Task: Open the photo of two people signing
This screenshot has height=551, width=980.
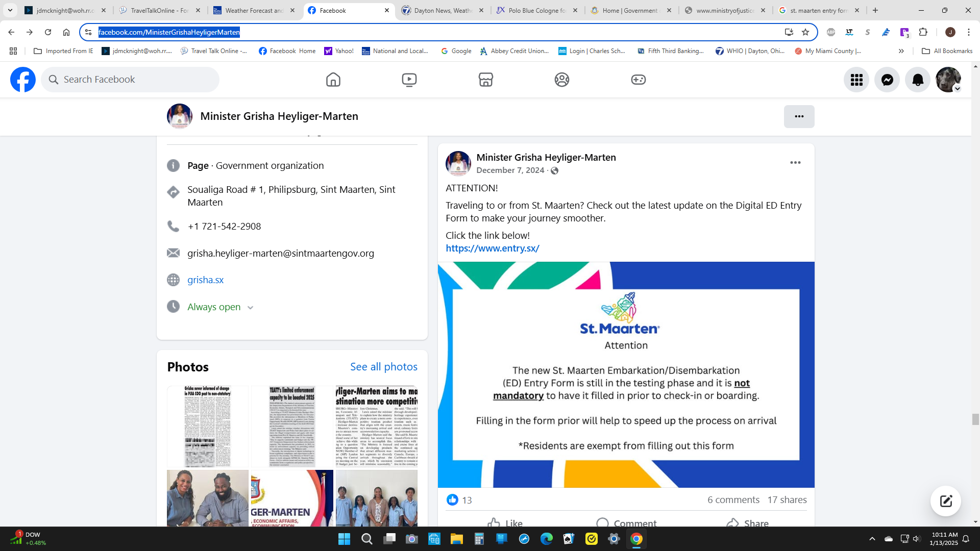Action: (x=208, y=498)
